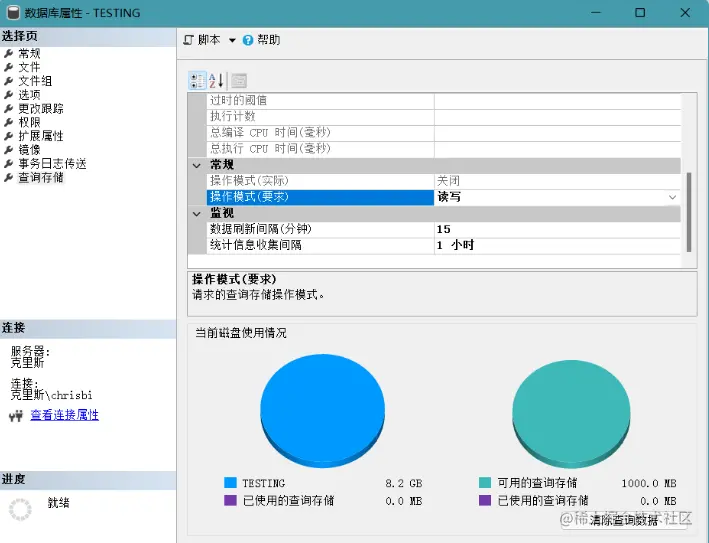The image size is (709, 543).
Task: Click the wrench icon beside 常规 page
Action: pos(8,54)
